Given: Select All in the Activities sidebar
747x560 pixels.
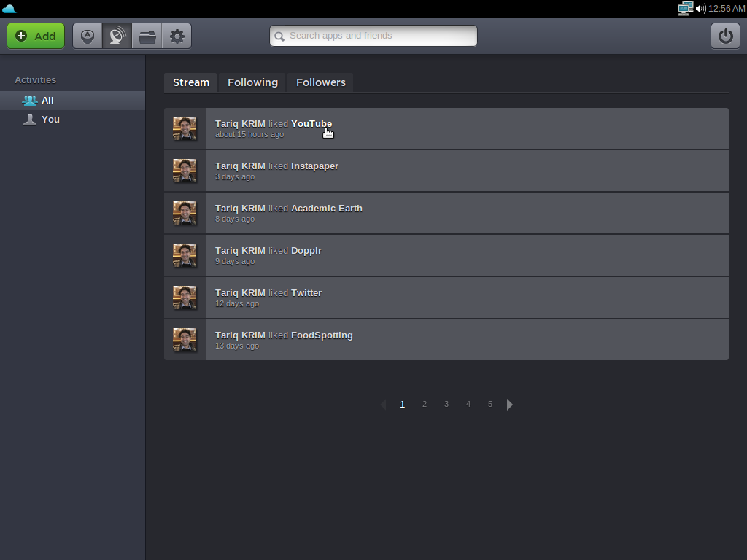Looking at the screenshot, I should 72,101.
